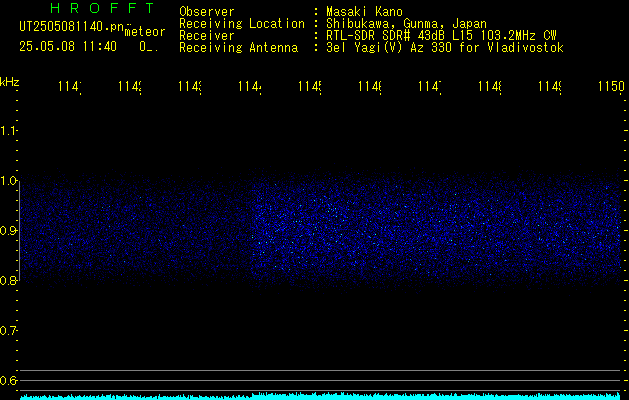Click the 1147 time axis marker
This screenshot has height=400, width=629.
[430, 86]
